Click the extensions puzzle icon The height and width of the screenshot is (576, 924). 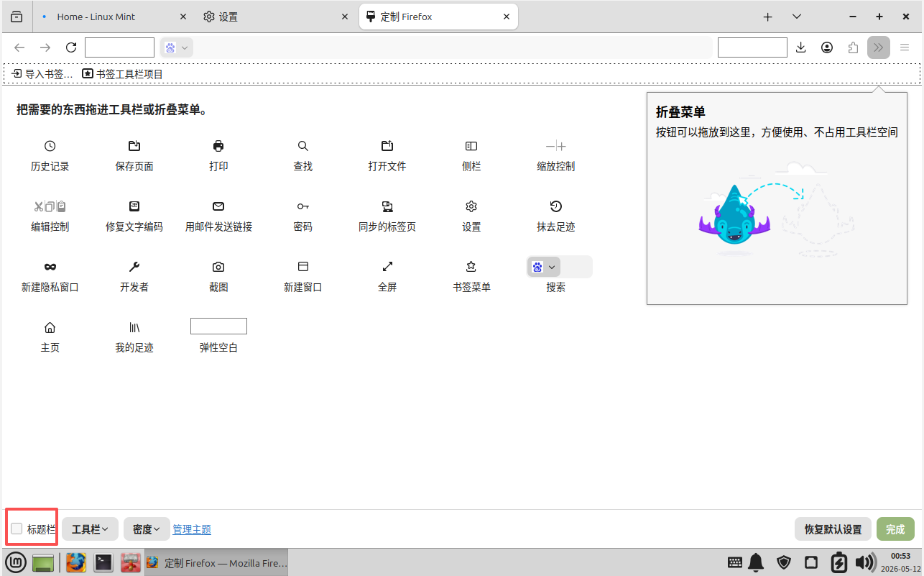[853, 47]
